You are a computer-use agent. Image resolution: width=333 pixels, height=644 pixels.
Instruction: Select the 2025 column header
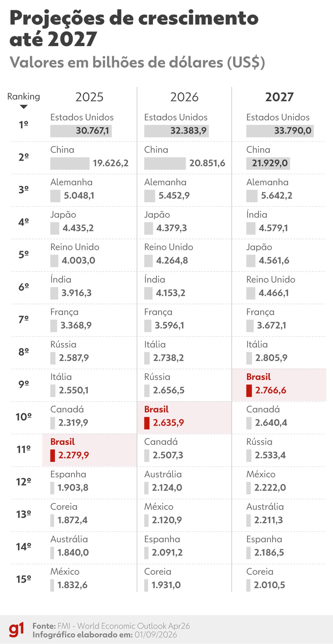(x=89, y=97)
